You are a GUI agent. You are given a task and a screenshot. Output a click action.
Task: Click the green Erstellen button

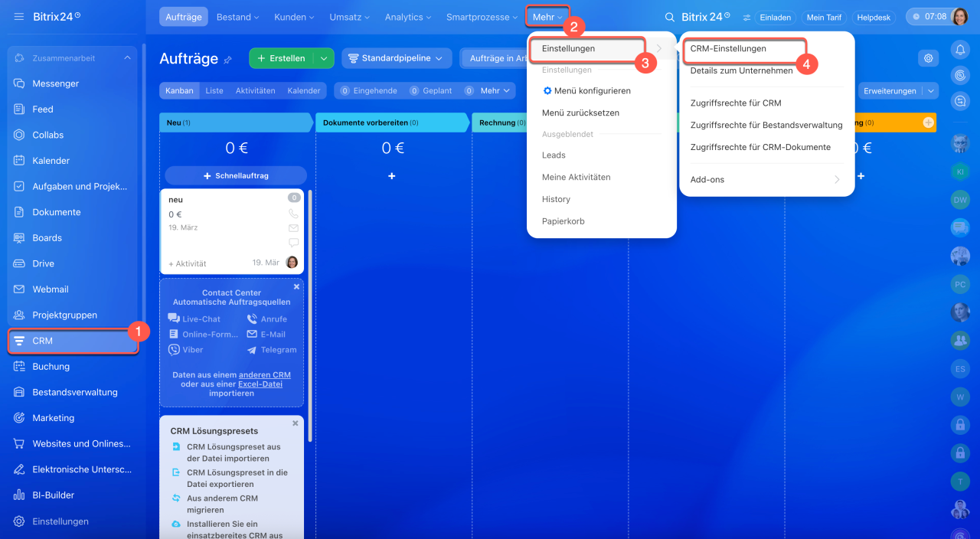pos(282,58)
